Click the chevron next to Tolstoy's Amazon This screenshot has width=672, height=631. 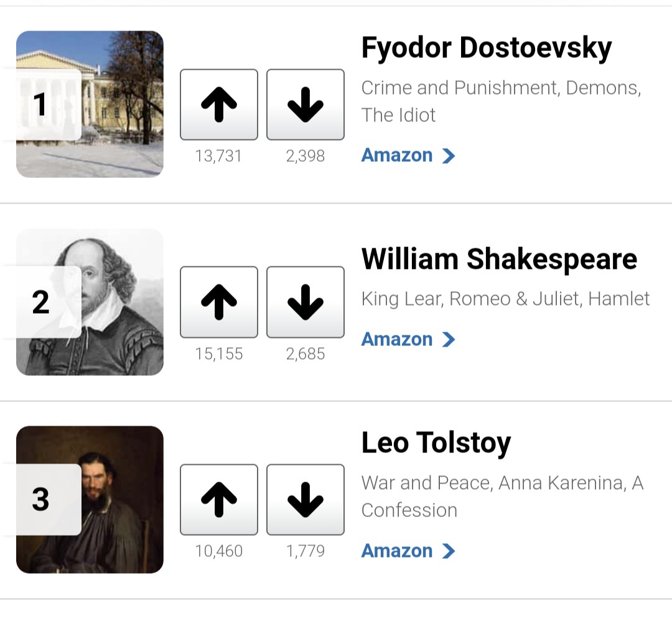point(449,551)
